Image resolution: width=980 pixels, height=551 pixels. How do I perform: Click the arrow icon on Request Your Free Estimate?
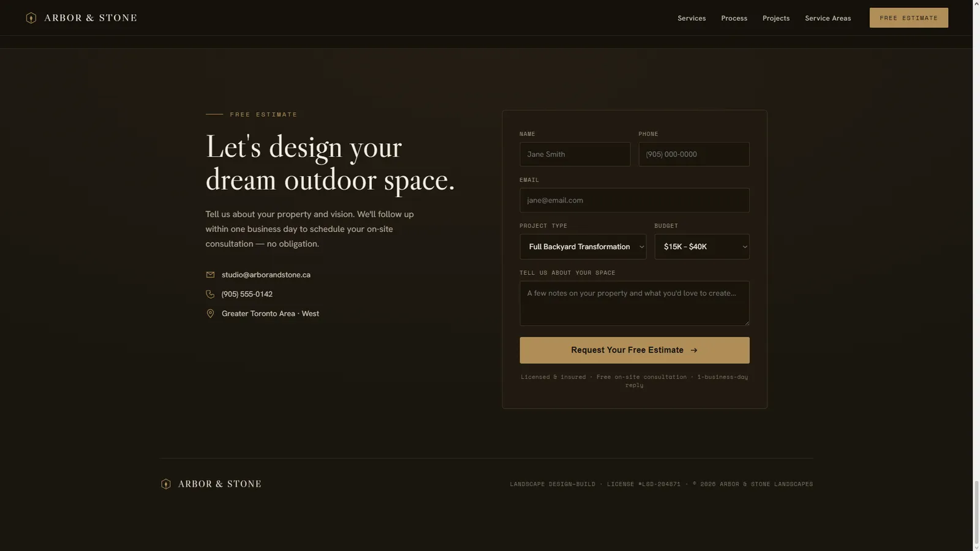click(x=694, y=350)
